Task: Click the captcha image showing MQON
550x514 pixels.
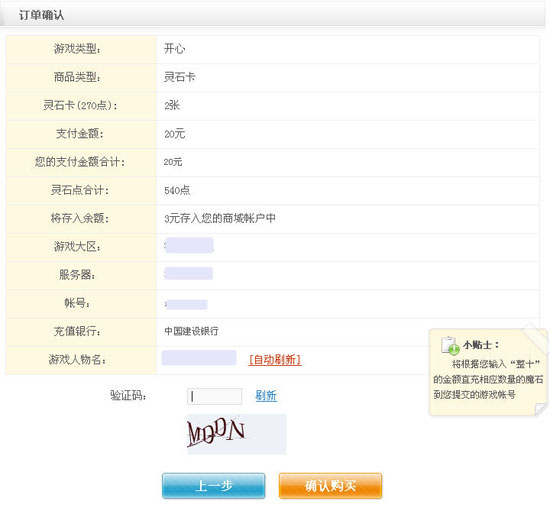Action: (236, 434)
